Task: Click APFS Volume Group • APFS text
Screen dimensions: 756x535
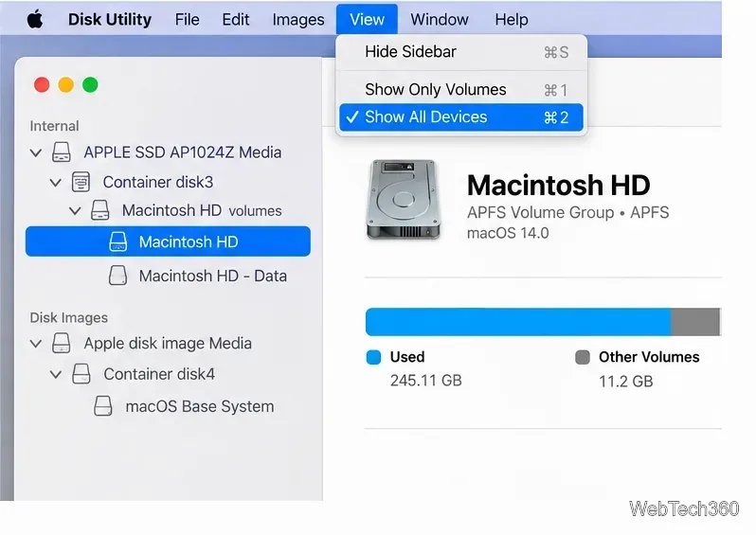Action: 568,212
